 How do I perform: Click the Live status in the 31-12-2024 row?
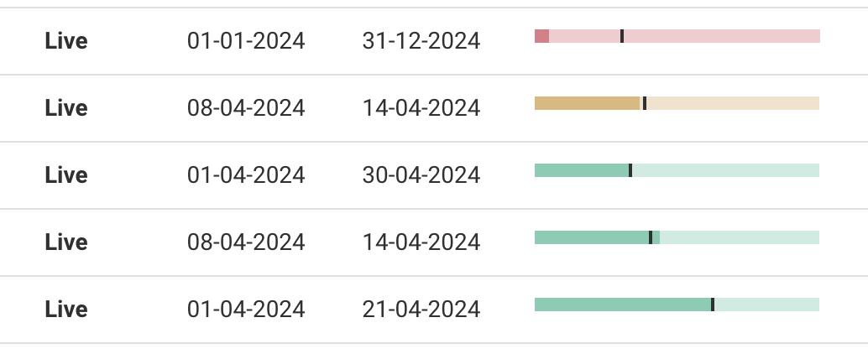pos(66,40)
